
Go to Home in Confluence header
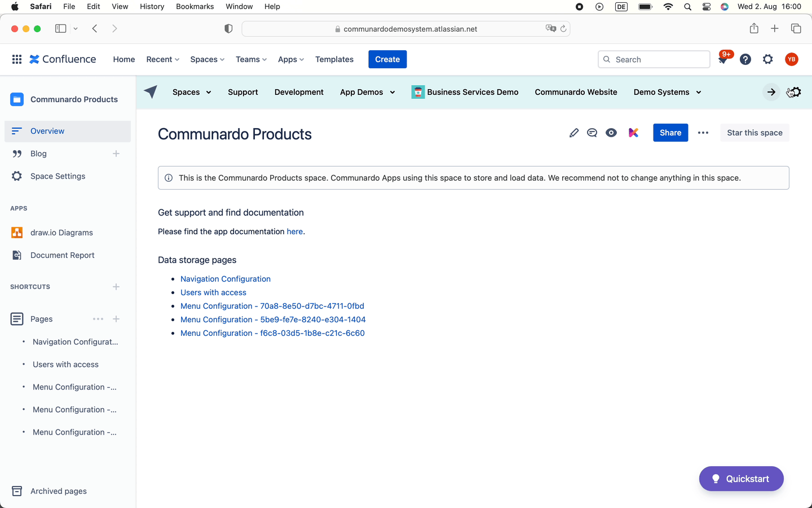pos(124,59)
